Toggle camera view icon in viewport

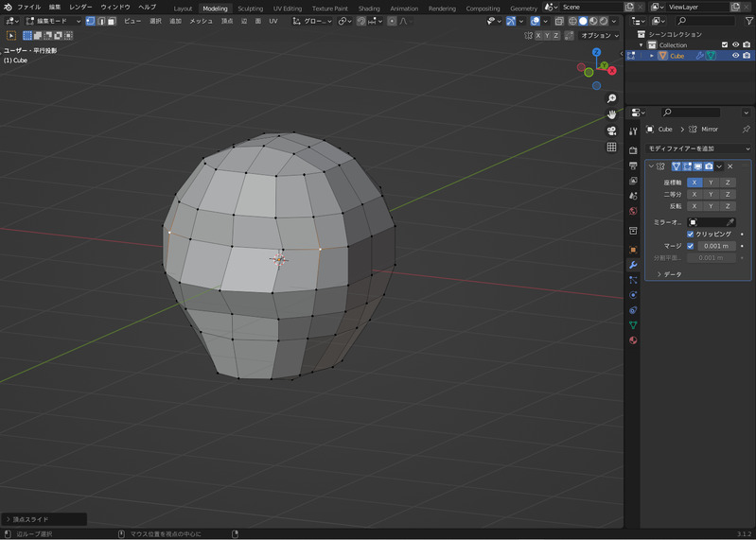[611, 131]
